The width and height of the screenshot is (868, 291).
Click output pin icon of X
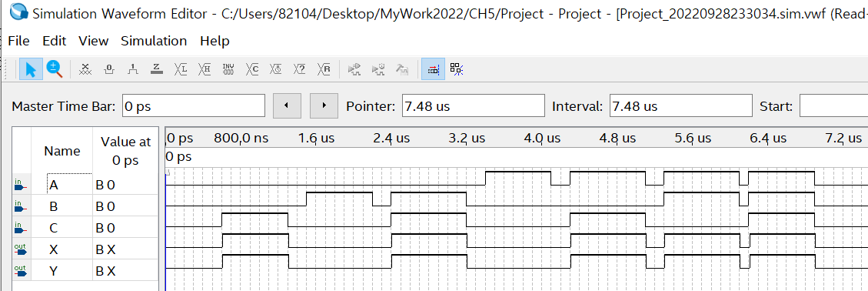point(21,249)
